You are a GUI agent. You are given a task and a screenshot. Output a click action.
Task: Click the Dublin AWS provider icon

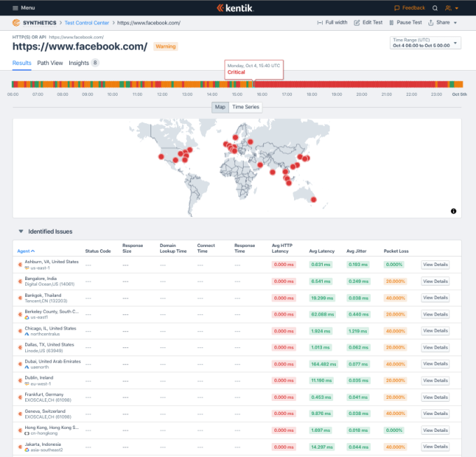click(x=27, y=384)
